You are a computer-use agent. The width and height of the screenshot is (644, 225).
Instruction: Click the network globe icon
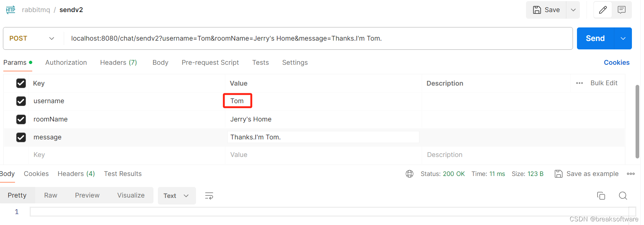pos(410,174)
